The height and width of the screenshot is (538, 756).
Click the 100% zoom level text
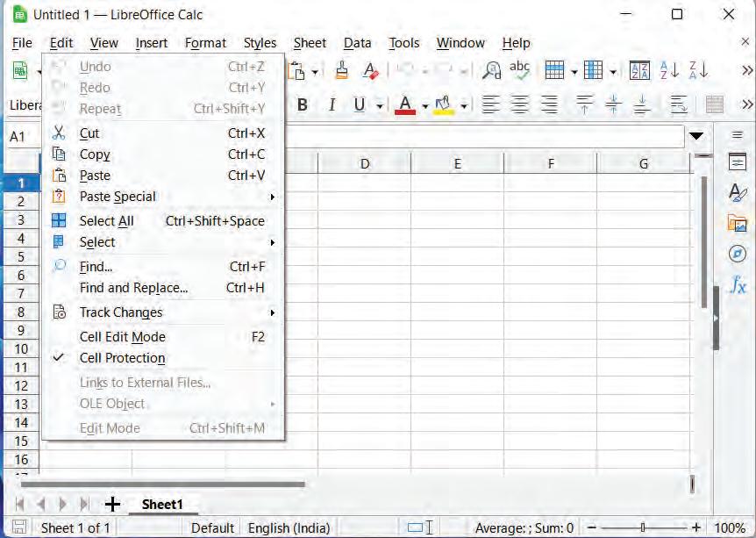click(730, 527)
